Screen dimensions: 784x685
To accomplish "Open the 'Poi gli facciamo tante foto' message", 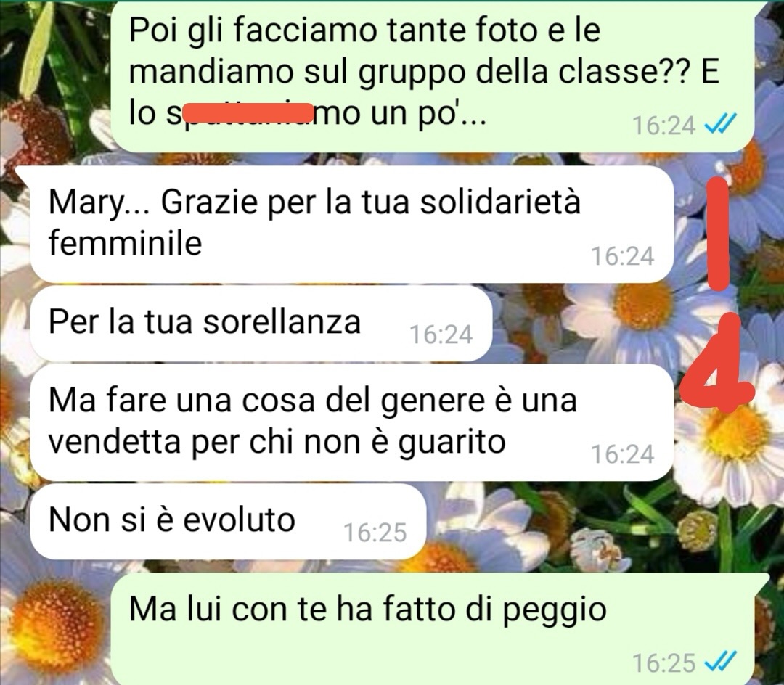I will [431, 76].
